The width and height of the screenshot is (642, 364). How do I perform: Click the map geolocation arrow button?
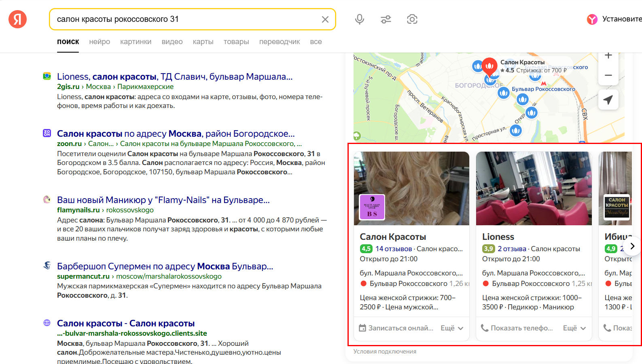608,99
